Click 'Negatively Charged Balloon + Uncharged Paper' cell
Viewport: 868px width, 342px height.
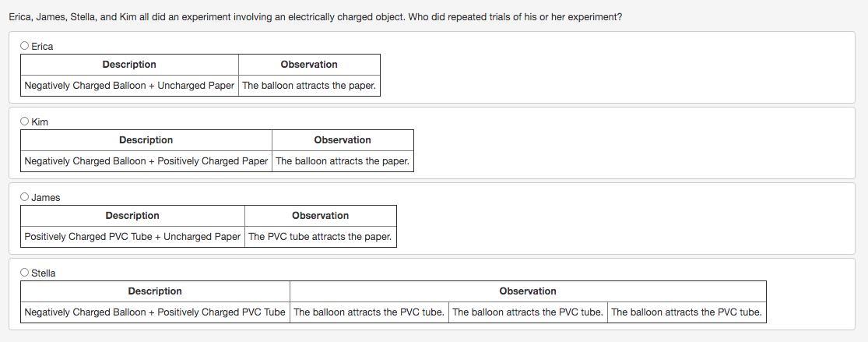[x=129, y=86]
